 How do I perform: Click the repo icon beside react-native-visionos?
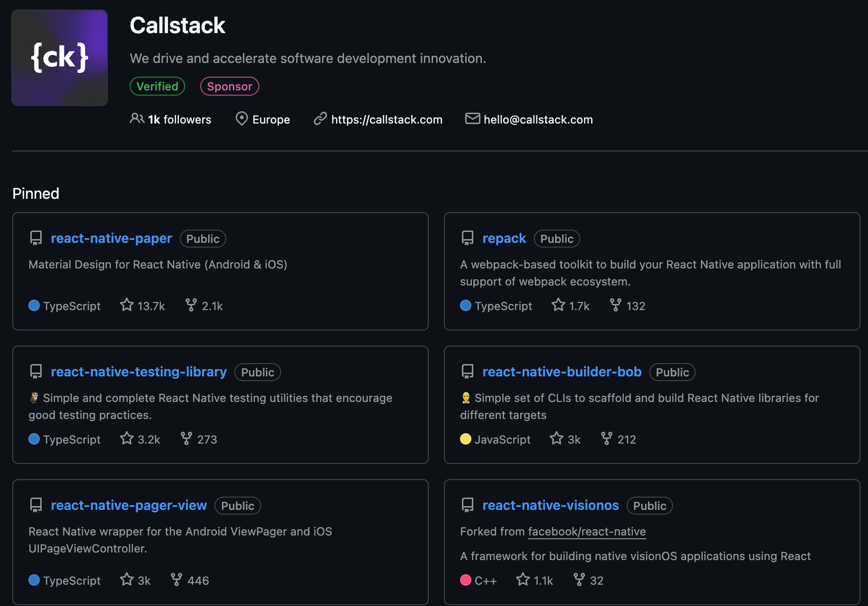(x=468, y=505)
